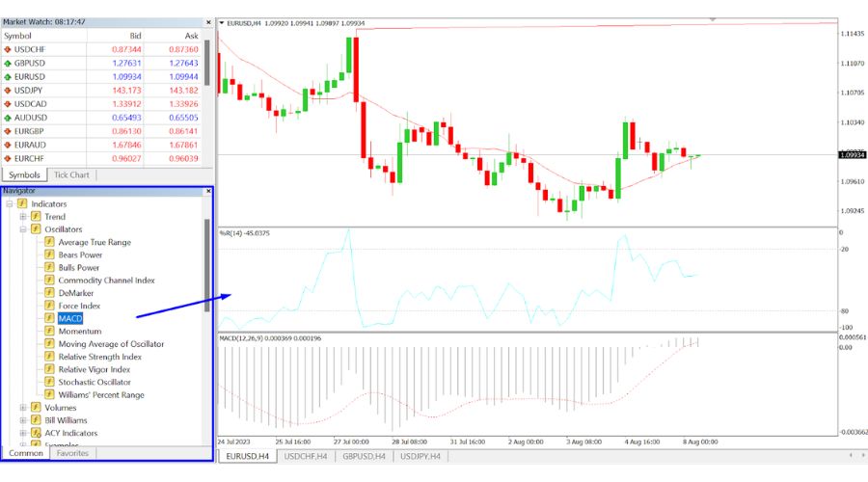Viewport: 868px width, 482px height.
Task: Click the MACD indicator icon in Navigator
Action: click(49, 318)
